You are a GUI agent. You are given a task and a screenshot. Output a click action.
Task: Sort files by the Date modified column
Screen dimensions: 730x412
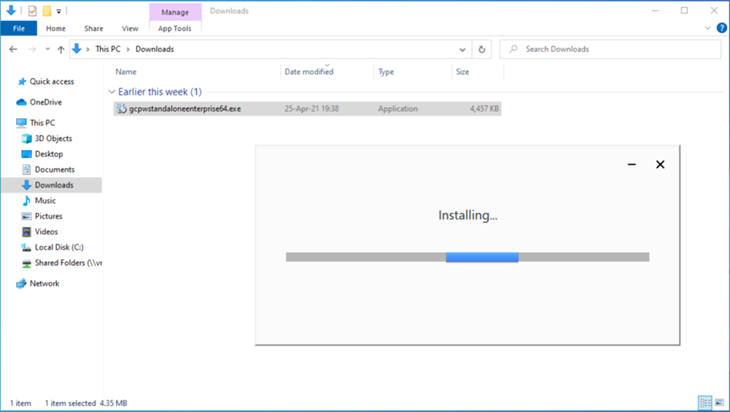(309, 72)
